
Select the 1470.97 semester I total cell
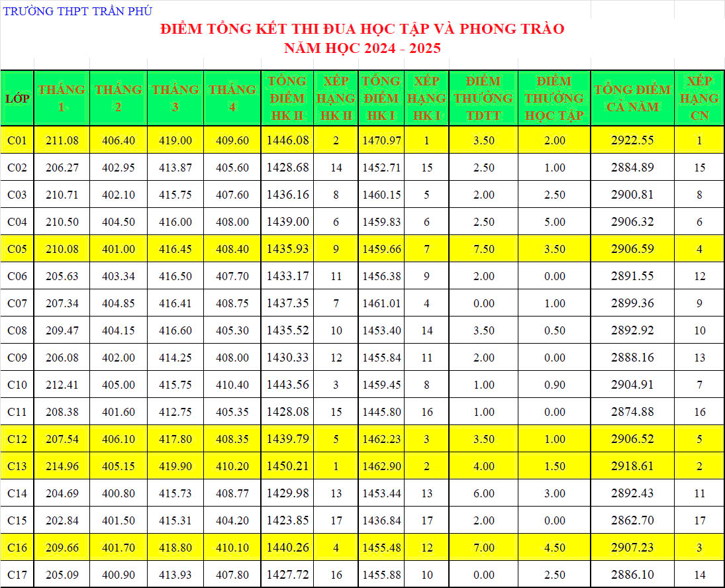click(381, 140)
